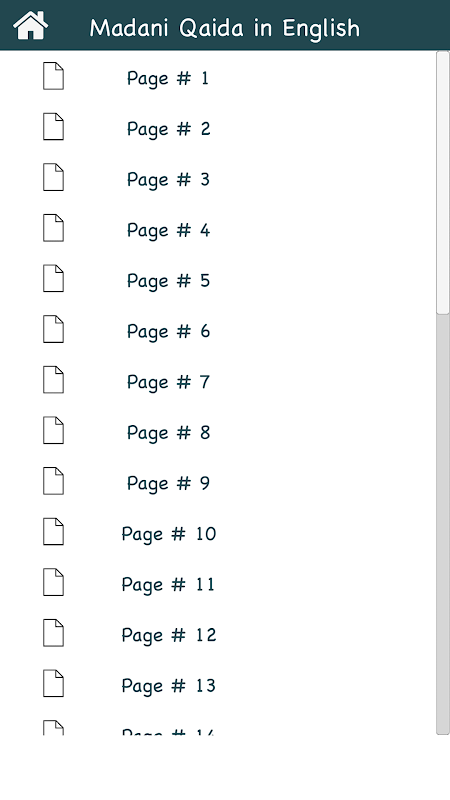The height and width of the screenshot is (800, 450).
Task: Select the Page # 6 entry
Action: [168, 332]
